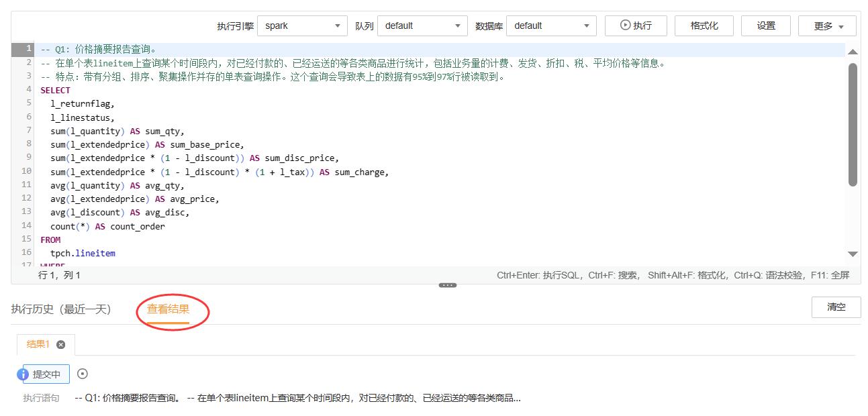The height and width of the screenshot is (416, 868).
Task: Click the stop icon beside 提交中
Action: 83,374
